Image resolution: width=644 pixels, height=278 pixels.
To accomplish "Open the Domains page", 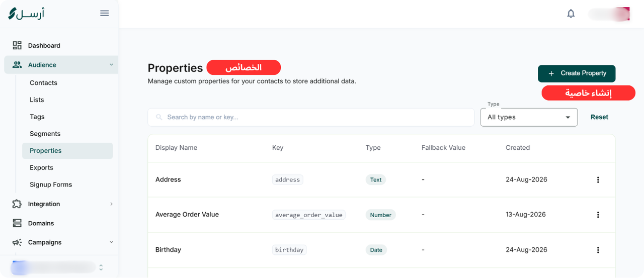I will click(x=41, y=223).
